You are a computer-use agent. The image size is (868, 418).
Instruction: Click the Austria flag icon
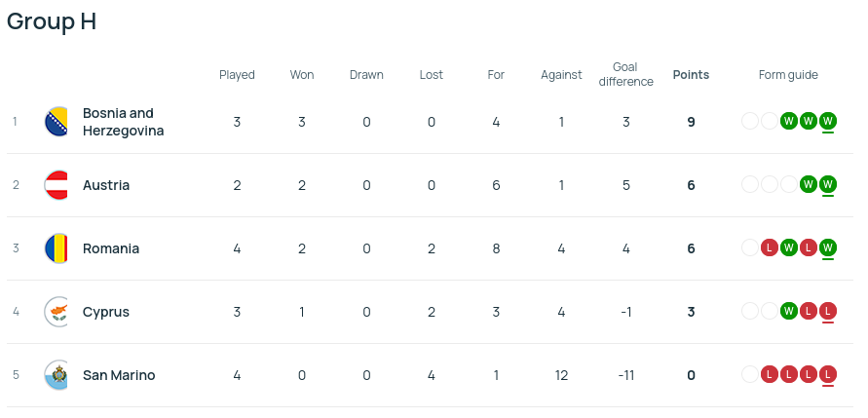pyautogui.click(x=56, y=185)
